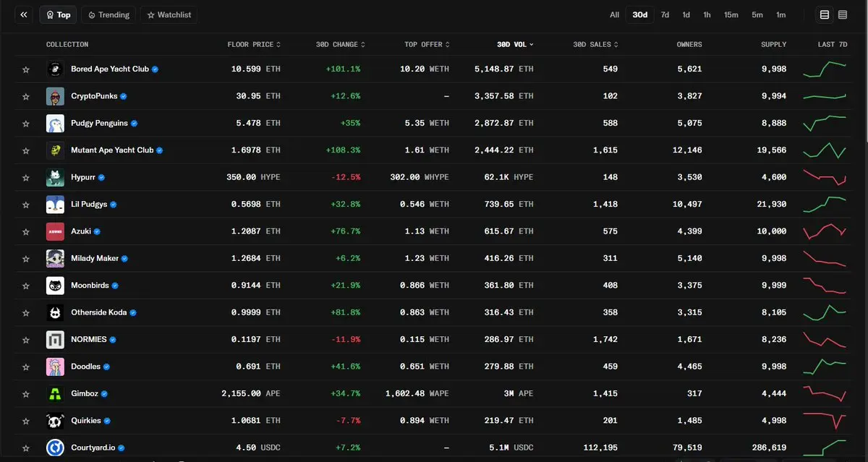868x462 pixels.
Task: Select the Top tab
Action: [x=59, y=14]
